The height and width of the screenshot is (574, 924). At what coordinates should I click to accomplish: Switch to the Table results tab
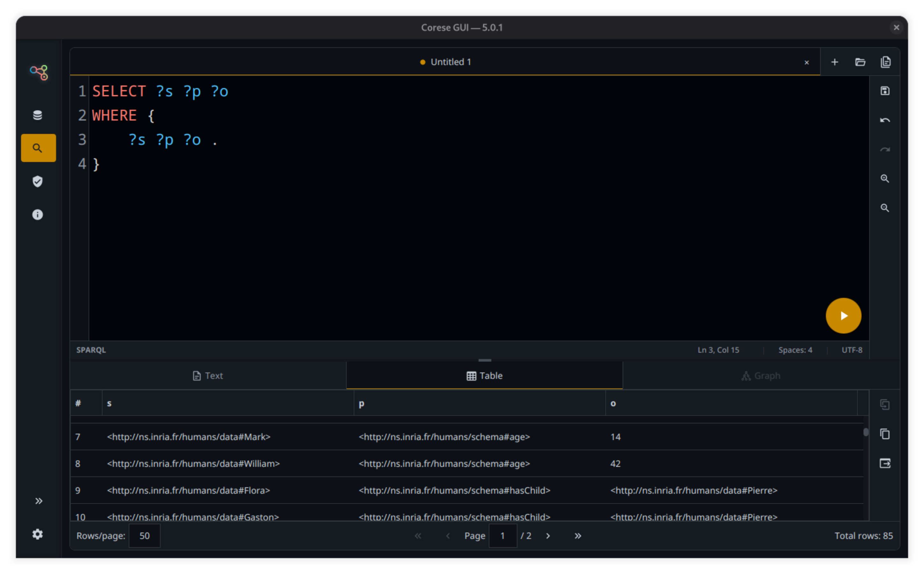pos(484,375)
